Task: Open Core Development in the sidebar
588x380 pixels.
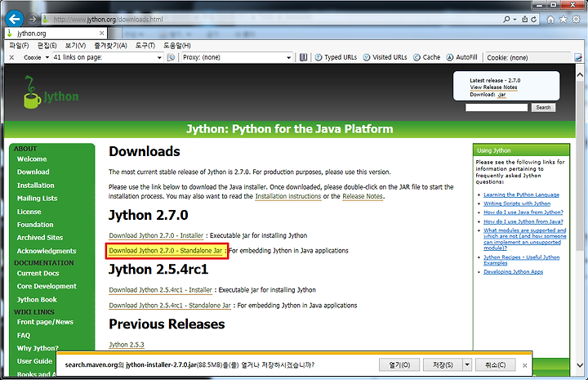Action: click(47, 286)
